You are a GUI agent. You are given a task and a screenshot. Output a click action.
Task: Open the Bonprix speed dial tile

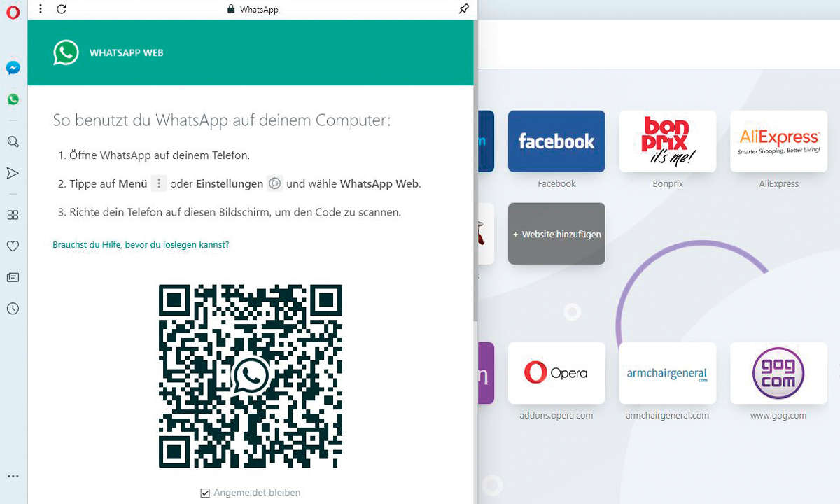pos(668,141)
